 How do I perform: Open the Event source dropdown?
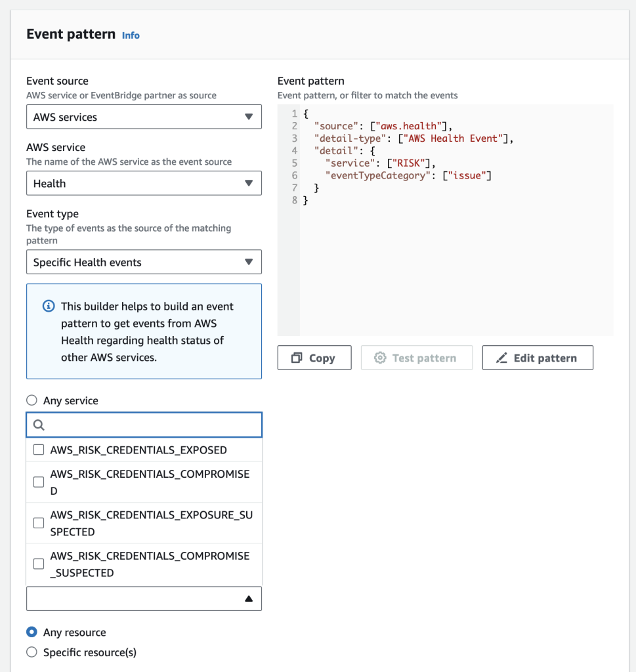(x=144, y=117)
